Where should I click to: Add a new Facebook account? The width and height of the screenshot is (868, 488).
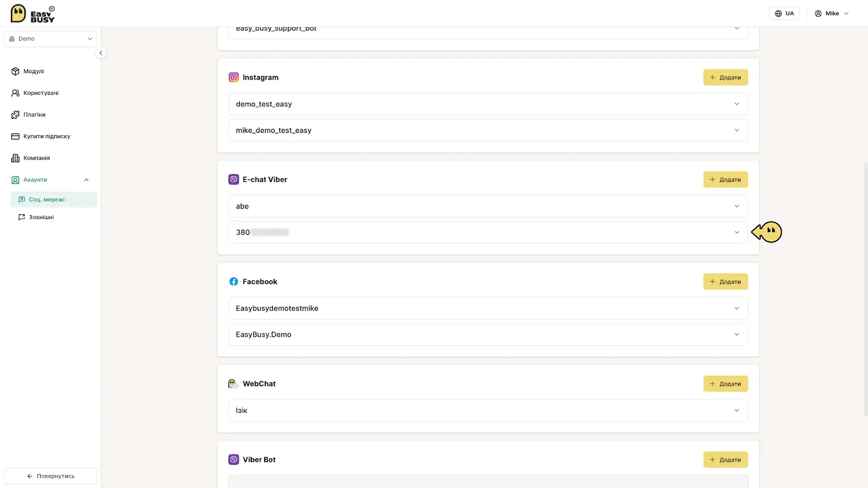pyautogui.click(x=725, y=281)
